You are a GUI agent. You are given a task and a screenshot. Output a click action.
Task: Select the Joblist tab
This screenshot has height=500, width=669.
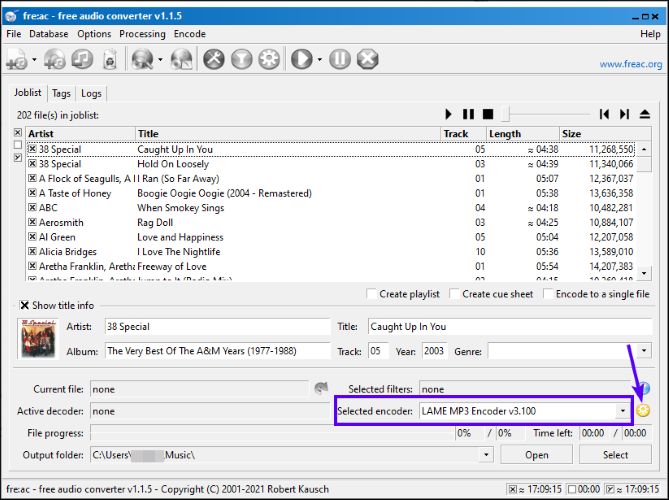[x=28, y=93]
